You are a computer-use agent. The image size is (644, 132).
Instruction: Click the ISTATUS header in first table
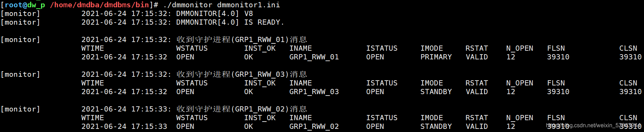(381, 48)
